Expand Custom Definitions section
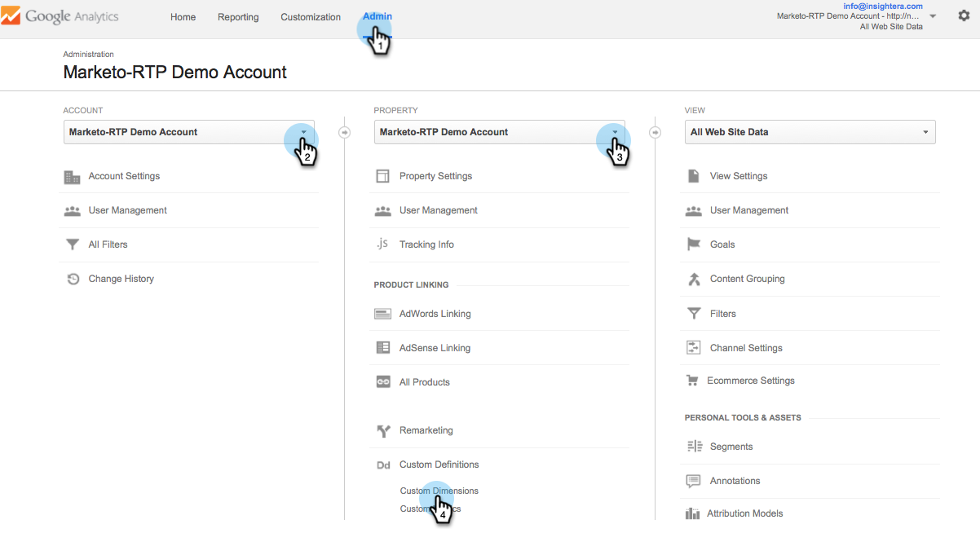The width and height of the screenshot is (980, 533). (439, 465)
